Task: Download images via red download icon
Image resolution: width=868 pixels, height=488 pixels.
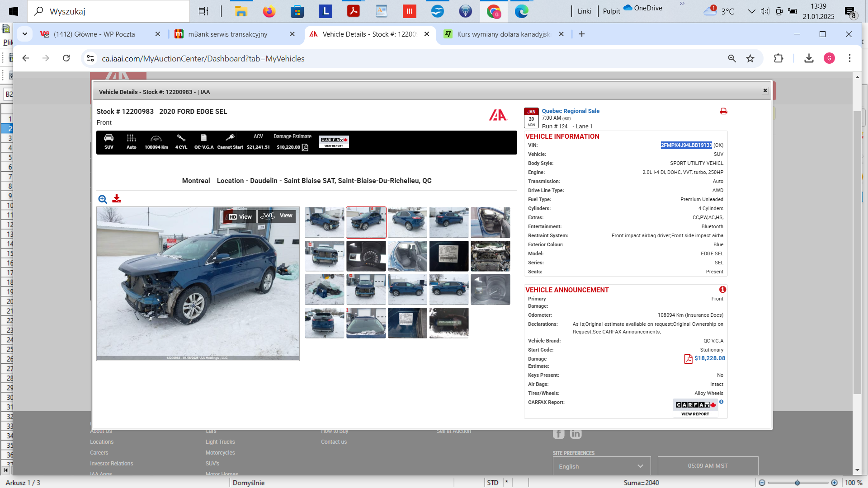Action: click(x=117, y=198)
